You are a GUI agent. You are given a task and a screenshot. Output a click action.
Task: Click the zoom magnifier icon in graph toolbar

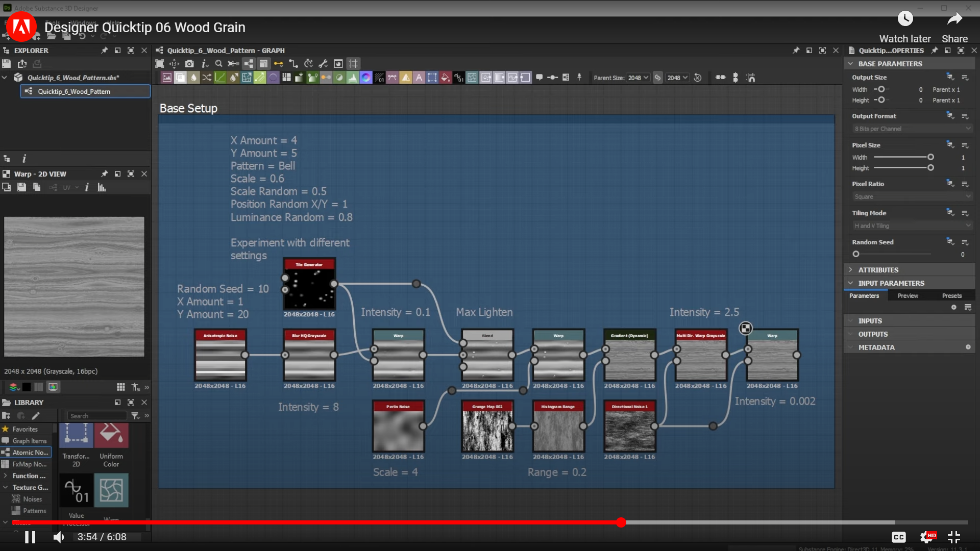point(218,64)
